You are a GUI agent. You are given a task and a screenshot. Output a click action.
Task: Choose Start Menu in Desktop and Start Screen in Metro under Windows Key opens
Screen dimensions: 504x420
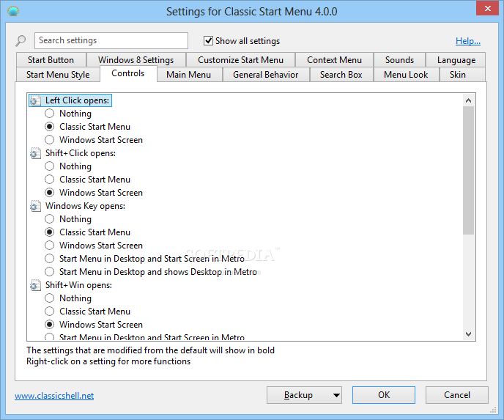49,258
